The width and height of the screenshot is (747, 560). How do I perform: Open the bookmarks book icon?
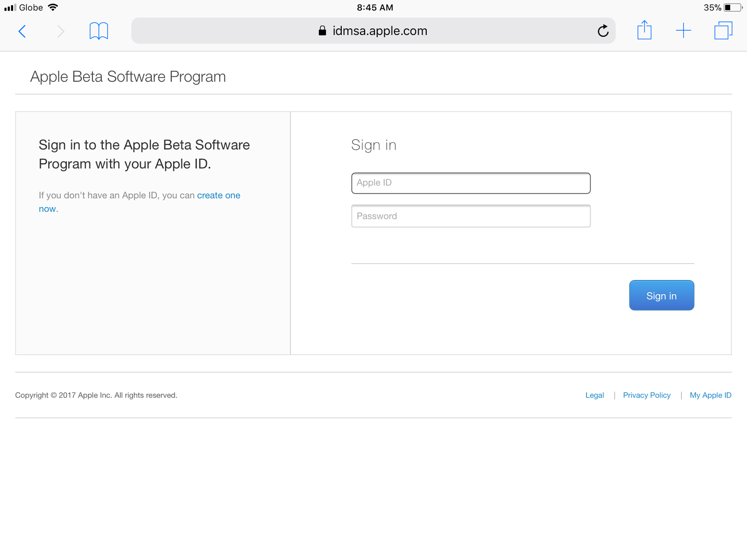click(99, 31)
